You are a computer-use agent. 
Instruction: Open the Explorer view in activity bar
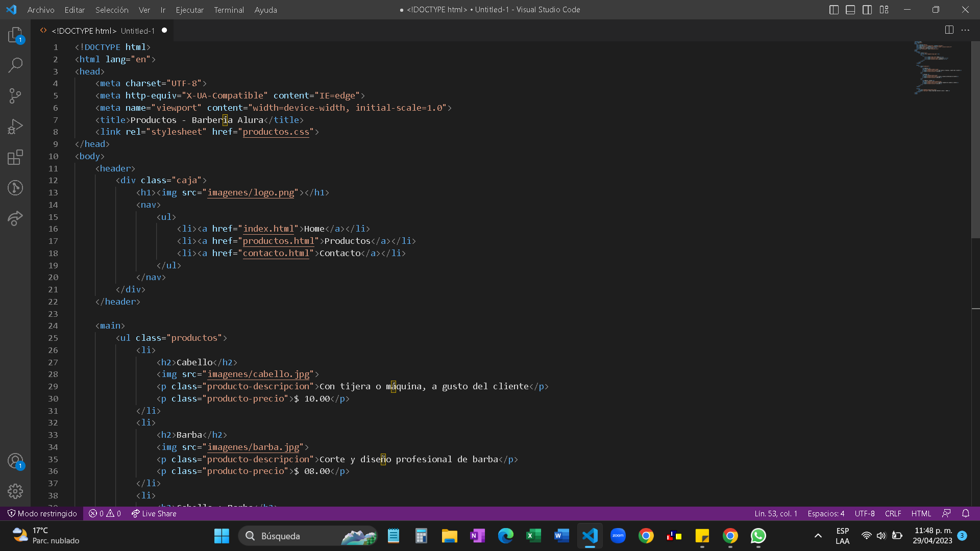click(x=15, y=35)
